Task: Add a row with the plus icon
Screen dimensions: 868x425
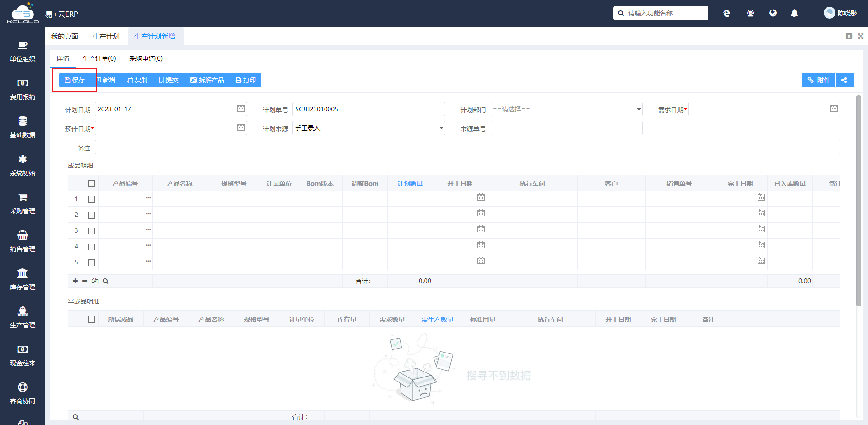Action: point(75,281)
